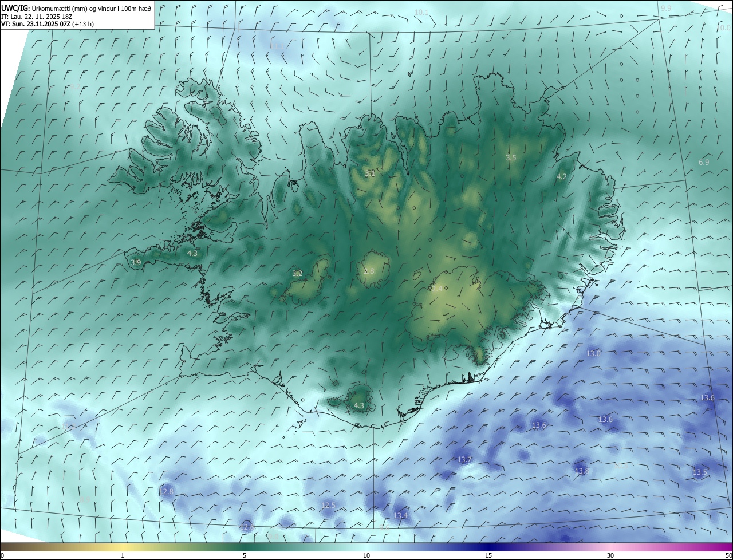Click the color scale tick label 5
The height and width of the screenshot is (560, 733).
point(245,555)
